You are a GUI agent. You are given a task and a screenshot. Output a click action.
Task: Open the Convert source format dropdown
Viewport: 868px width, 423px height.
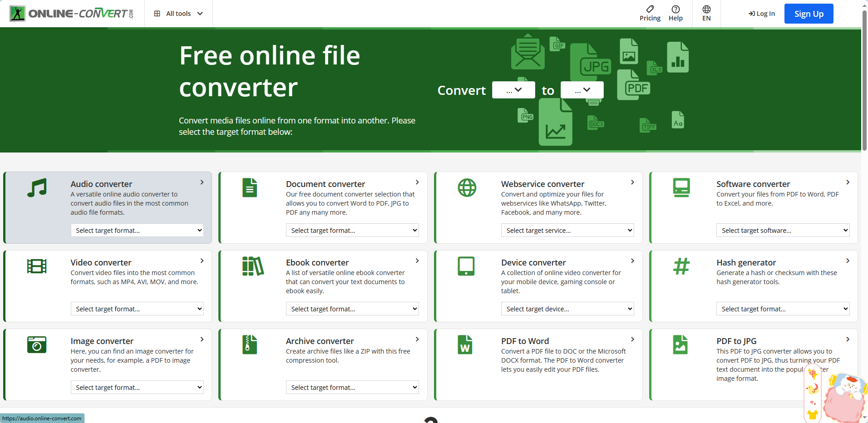513,90
